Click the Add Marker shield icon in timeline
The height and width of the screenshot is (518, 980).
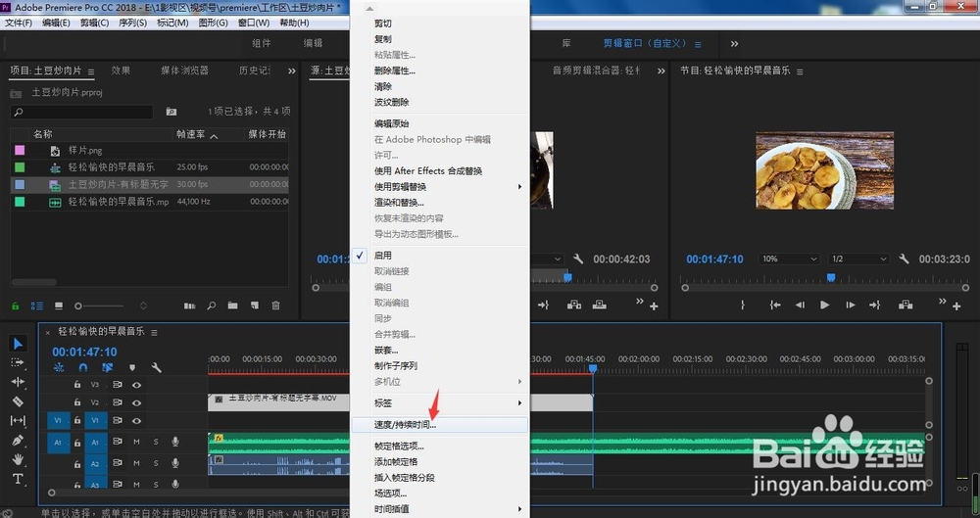pos(132,368)
